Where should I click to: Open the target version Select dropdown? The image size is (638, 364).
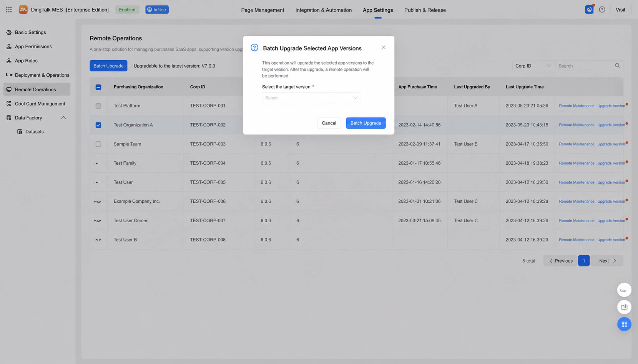(x=311, y=98)
